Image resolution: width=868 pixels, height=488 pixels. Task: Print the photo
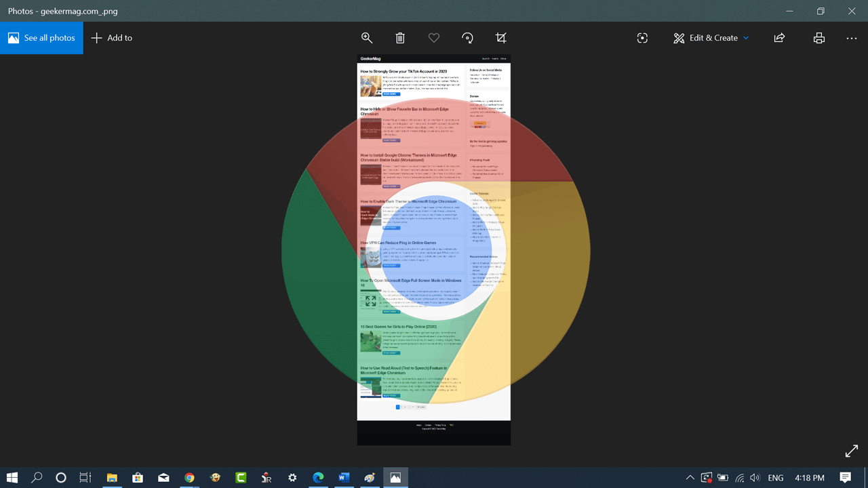819,38
